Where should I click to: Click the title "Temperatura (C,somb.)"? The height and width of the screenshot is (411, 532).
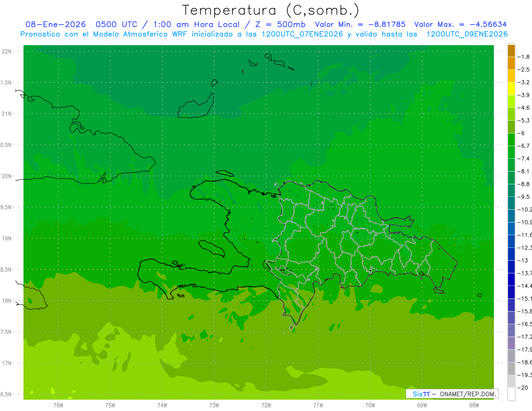tap(271, 10)
